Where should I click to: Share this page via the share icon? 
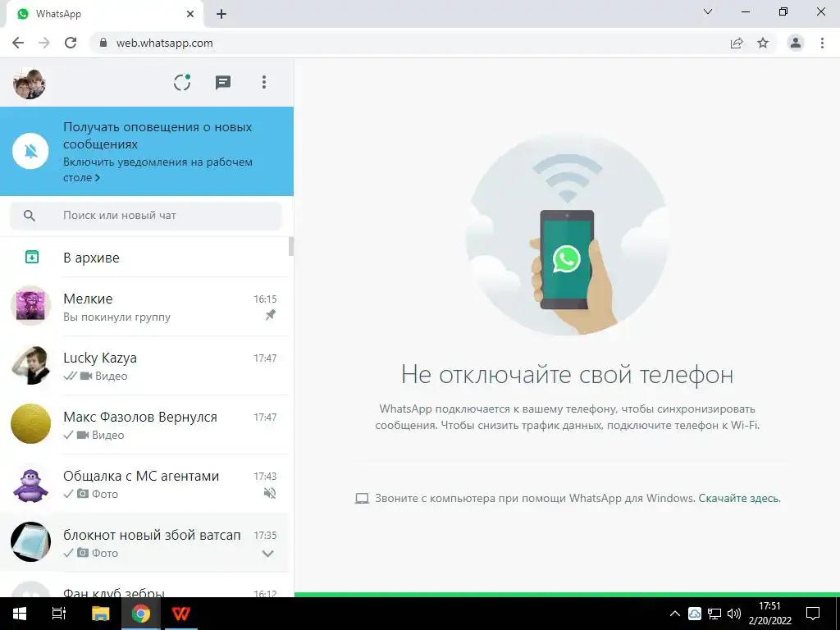pyautogui.click(x=737, y=43)
